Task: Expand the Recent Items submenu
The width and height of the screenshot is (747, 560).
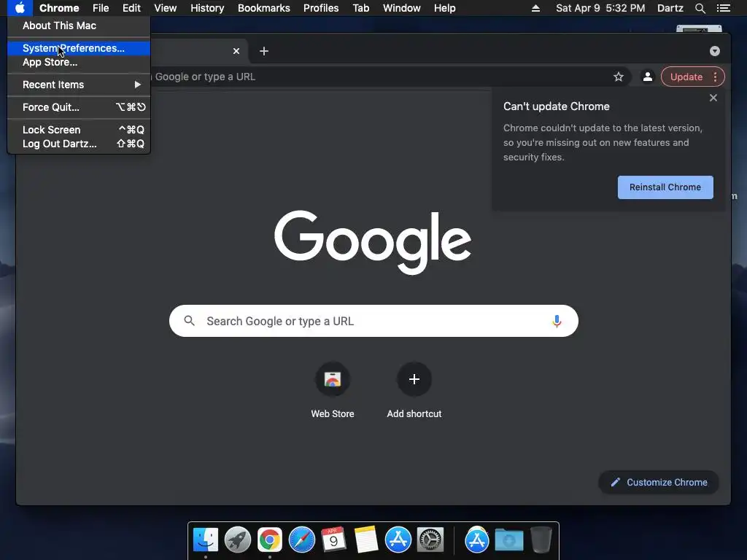Action: [79, 85]
